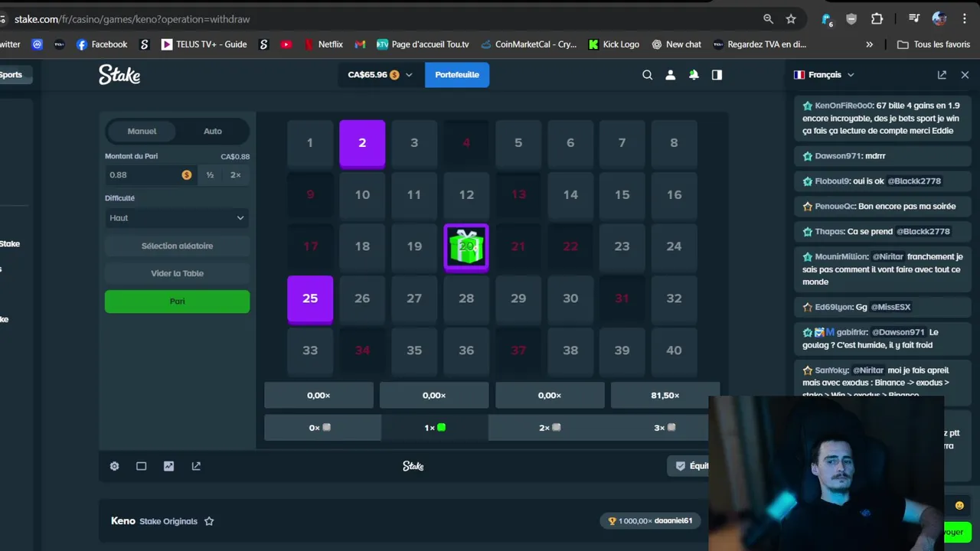Close the chat panel
This screenshot has width=980, height=551.
[x=965, y=75]
